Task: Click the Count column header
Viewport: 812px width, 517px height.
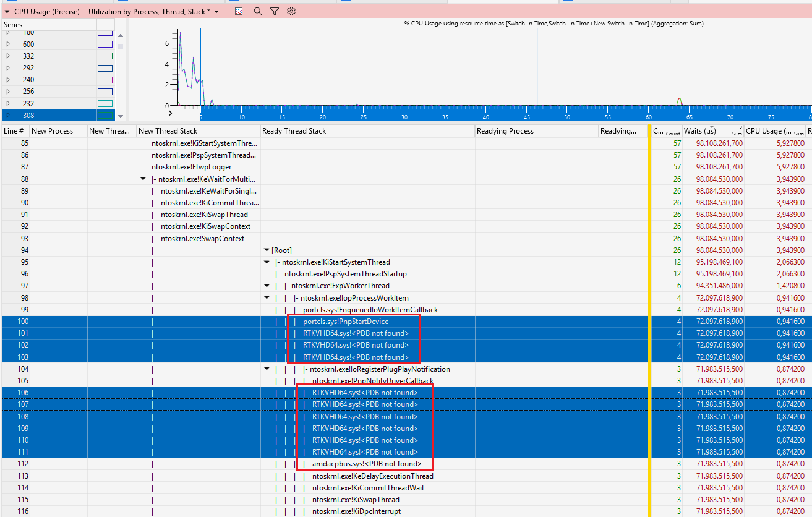Action: pos(667,131)
